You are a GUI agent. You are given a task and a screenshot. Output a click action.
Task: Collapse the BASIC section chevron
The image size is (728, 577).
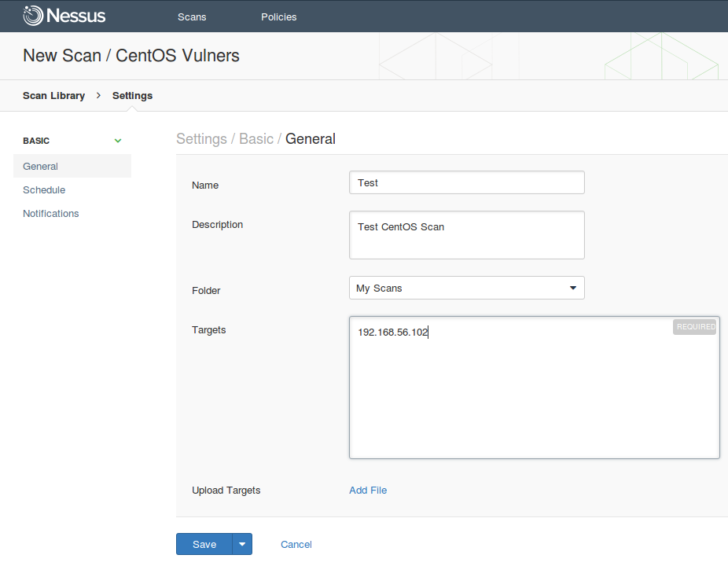(118, 141)
